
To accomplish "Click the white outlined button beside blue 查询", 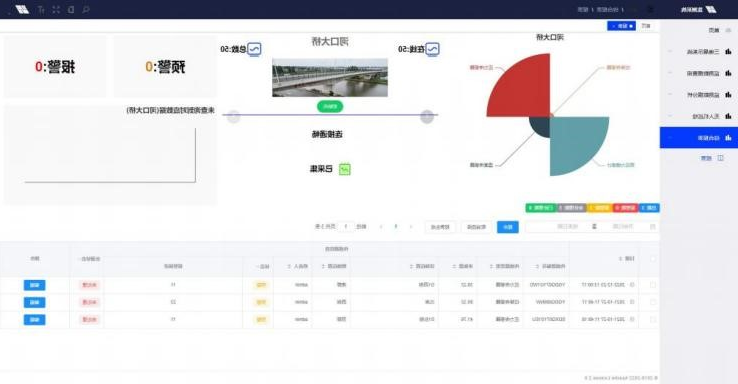I will click(476, 227).
